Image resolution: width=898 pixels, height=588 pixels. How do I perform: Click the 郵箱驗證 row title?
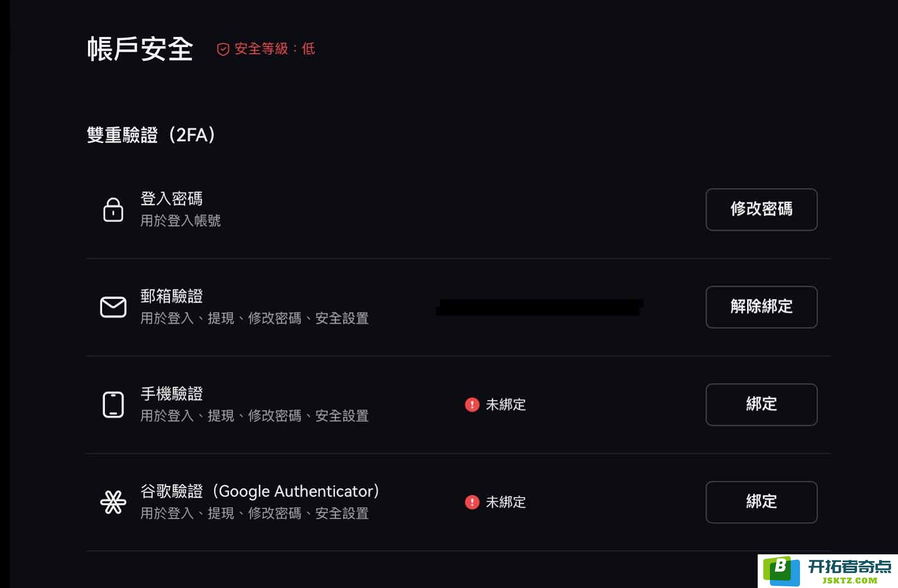[x=172, y=296]
